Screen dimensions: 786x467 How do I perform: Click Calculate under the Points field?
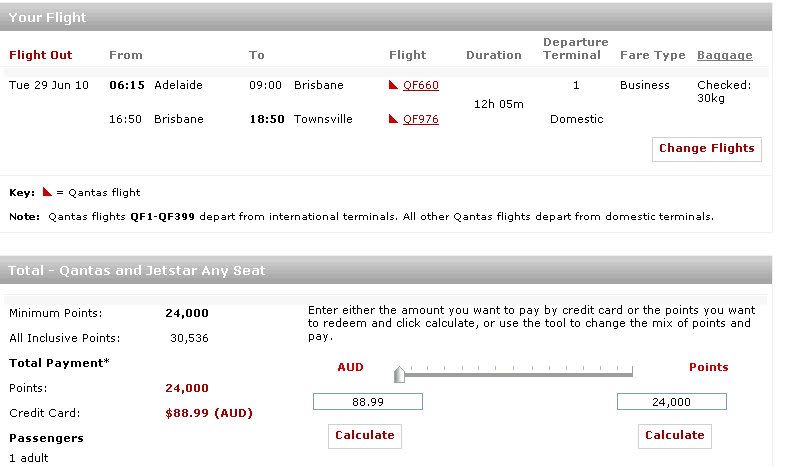[675, 435]
